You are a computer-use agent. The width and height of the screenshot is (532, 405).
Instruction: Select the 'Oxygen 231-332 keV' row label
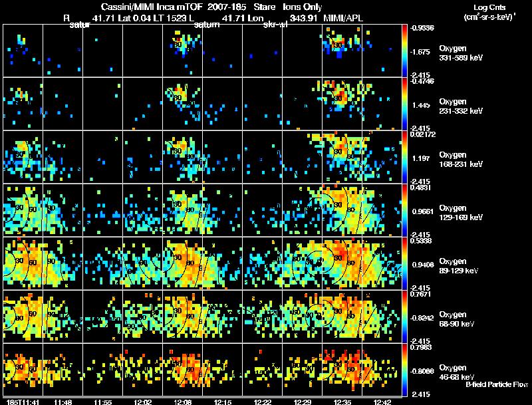pos(461,106)
